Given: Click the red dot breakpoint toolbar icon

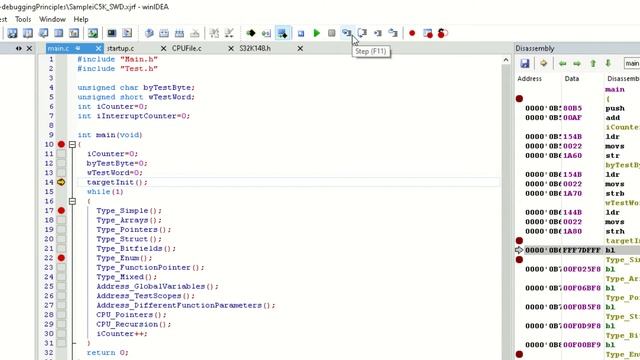Looking at the screenshot, I should tap(412, 33).
